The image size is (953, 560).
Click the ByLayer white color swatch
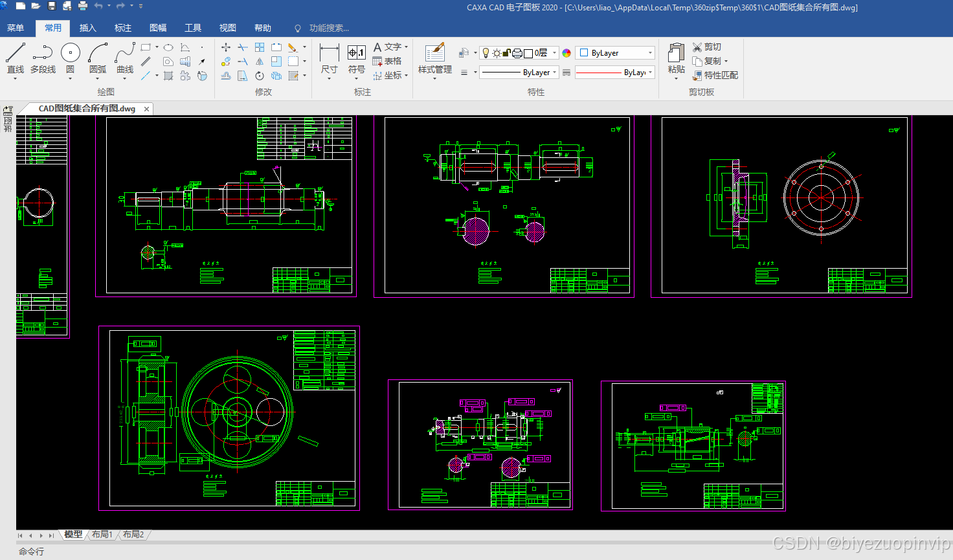tap(584, 53)
